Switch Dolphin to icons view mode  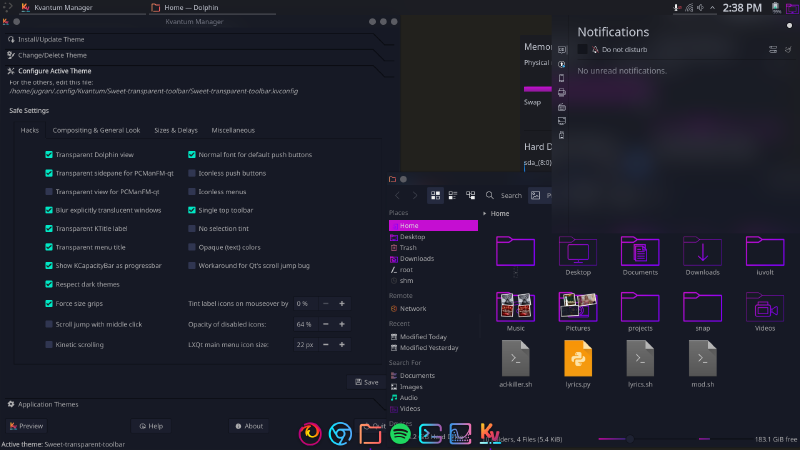(x=435, y=196)
